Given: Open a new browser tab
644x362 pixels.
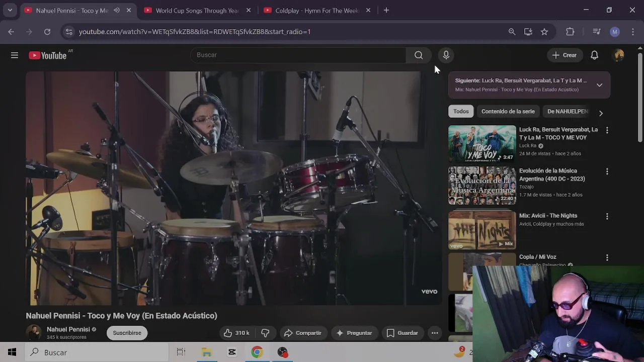Looking at the screenshot, I should tap(386, 10).
